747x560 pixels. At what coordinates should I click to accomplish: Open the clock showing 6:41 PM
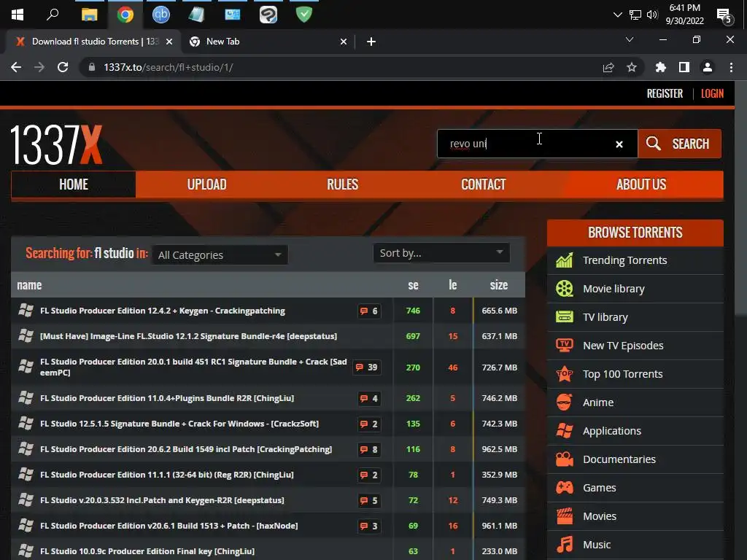coord(684,15)
